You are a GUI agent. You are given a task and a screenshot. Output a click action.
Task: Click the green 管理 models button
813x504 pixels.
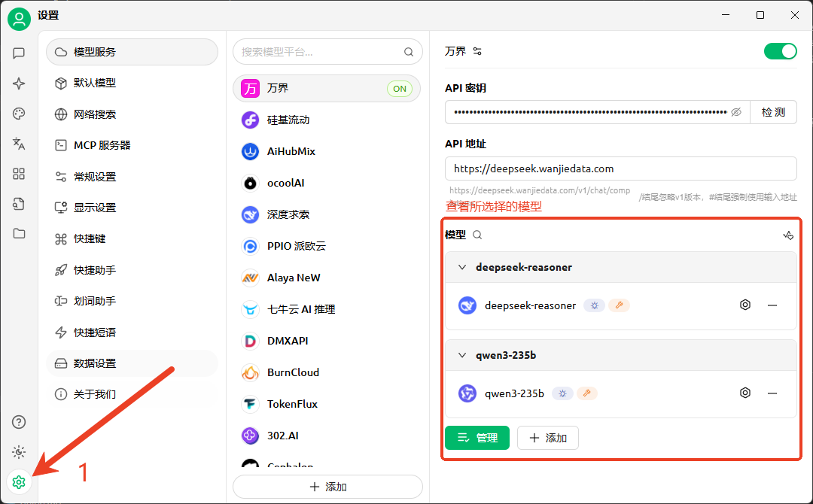pos(477,438)
